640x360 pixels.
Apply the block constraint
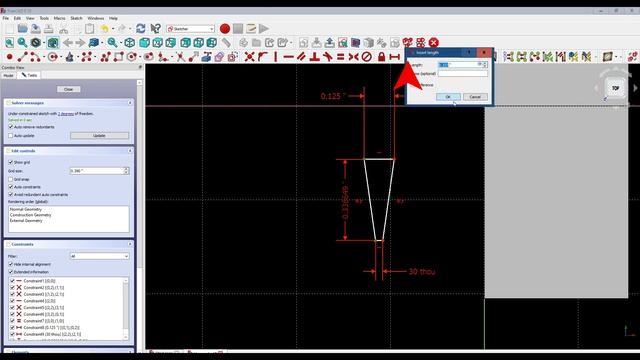click(x=367, y=57)
